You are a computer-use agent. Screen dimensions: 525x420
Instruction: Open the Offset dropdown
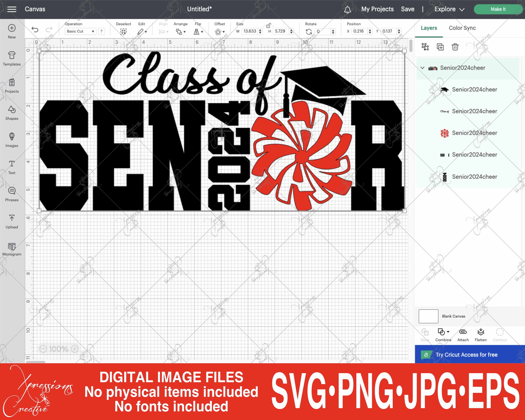[220, 32]
